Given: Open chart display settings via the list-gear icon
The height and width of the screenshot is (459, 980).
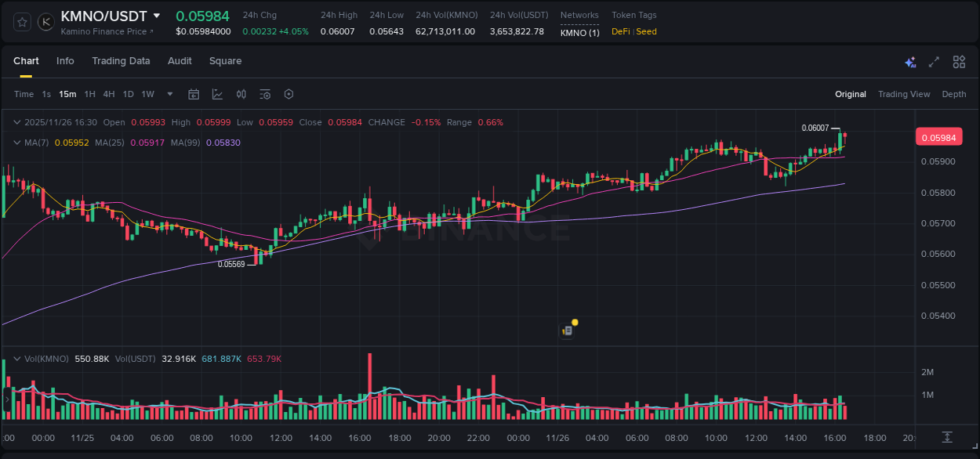Looking at the screenshot, I should point(265,93).
